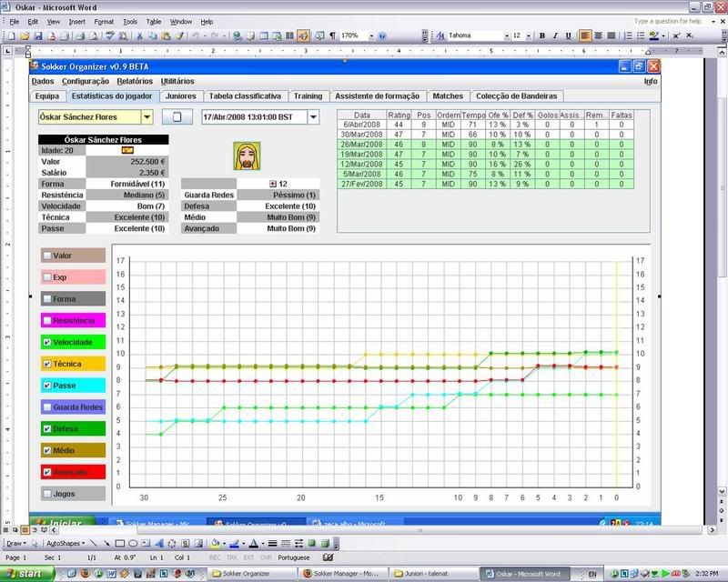Expand the highlight color dropdown arrow
This screenshot has width=728, height=582.
663,35
